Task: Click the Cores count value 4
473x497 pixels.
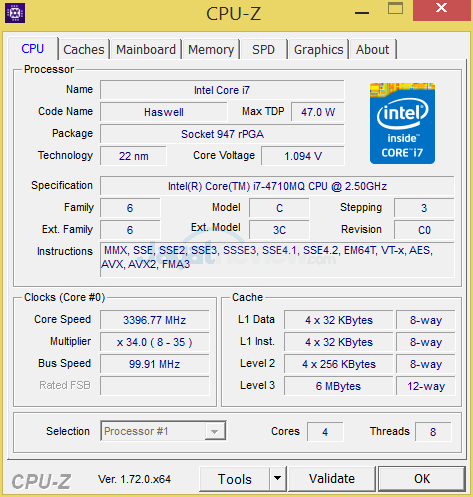Action: pos(325,432)
